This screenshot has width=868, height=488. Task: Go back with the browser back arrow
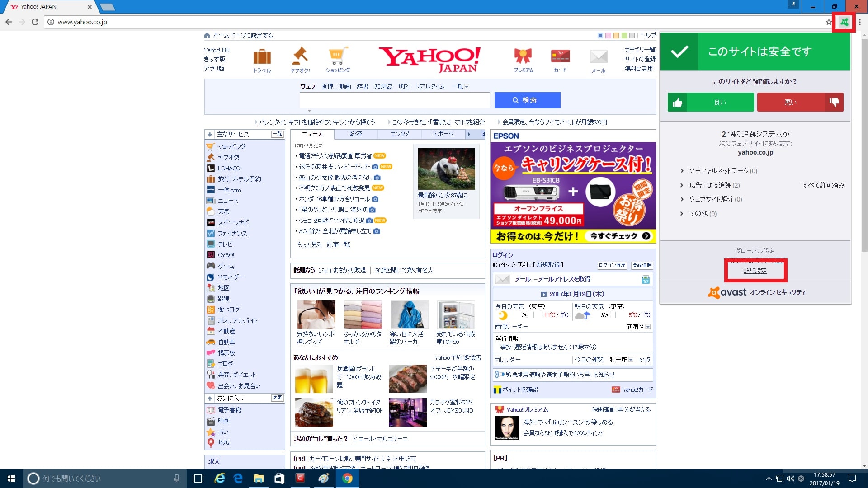click(x=9, y=22)
